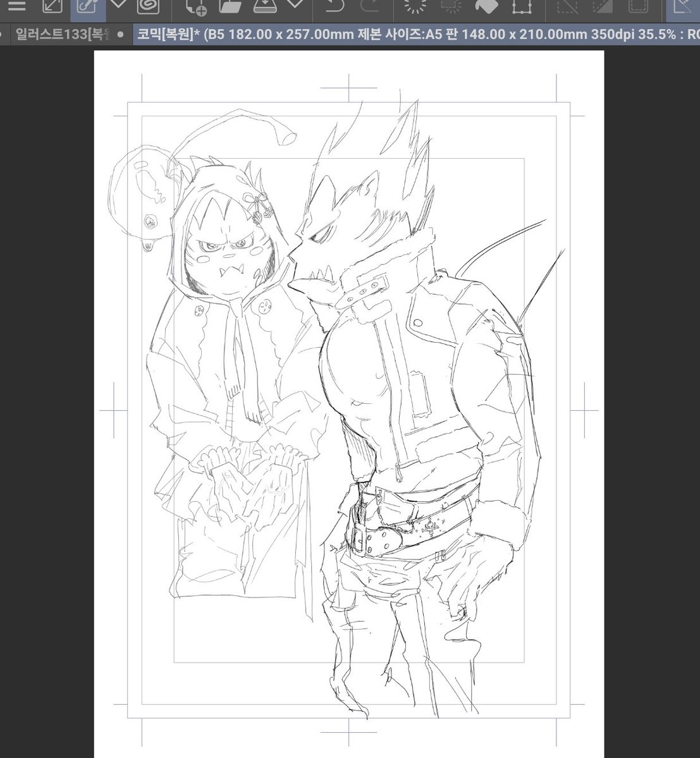Expand the chevron dropdown beside the save icon
700x758 pixels.
[x=295, y=5]
